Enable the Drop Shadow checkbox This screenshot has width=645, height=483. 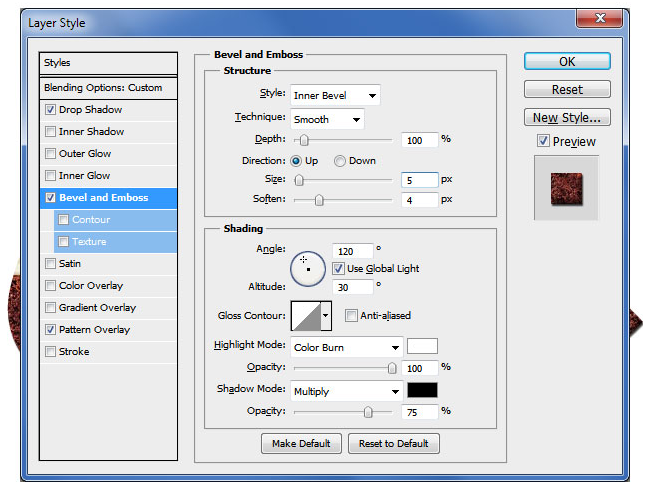click(x=50, y=110)
